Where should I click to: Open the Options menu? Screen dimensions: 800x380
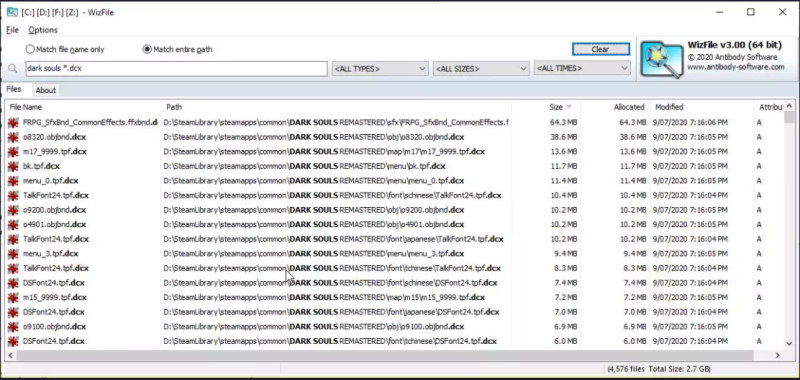[43, 30]
